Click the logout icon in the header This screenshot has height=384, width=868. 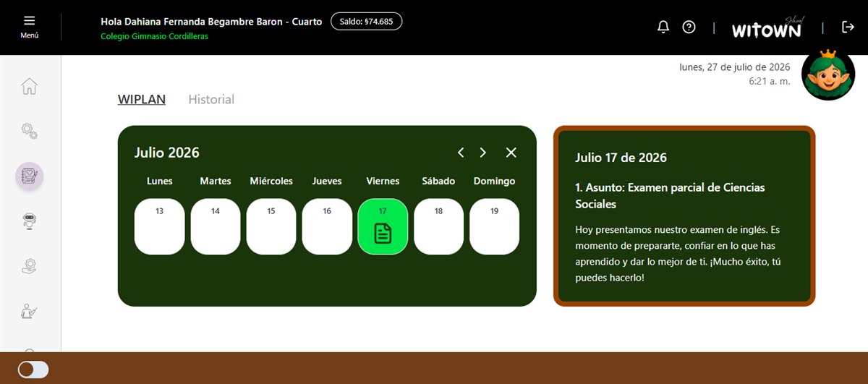click(x=848, y=27)
